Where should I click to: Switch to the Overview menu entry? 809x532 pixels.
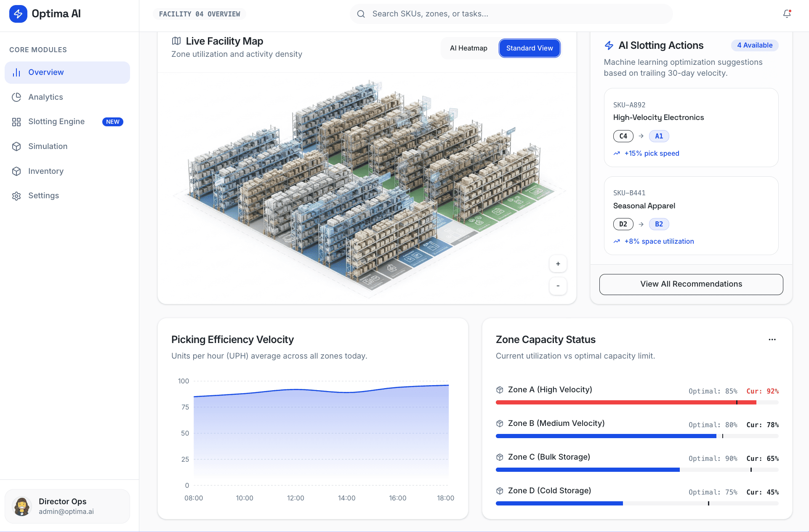click(45, 72)
